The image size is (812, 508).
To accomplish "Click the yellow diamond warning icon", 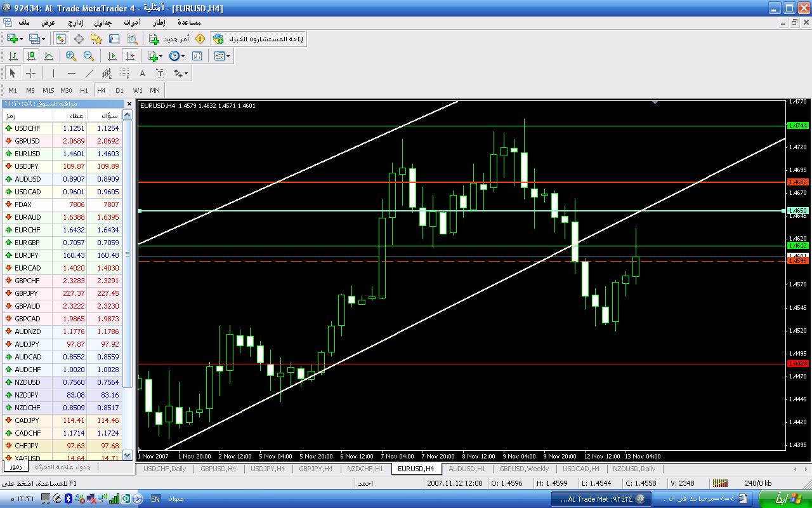I will (x=200, y=39).
